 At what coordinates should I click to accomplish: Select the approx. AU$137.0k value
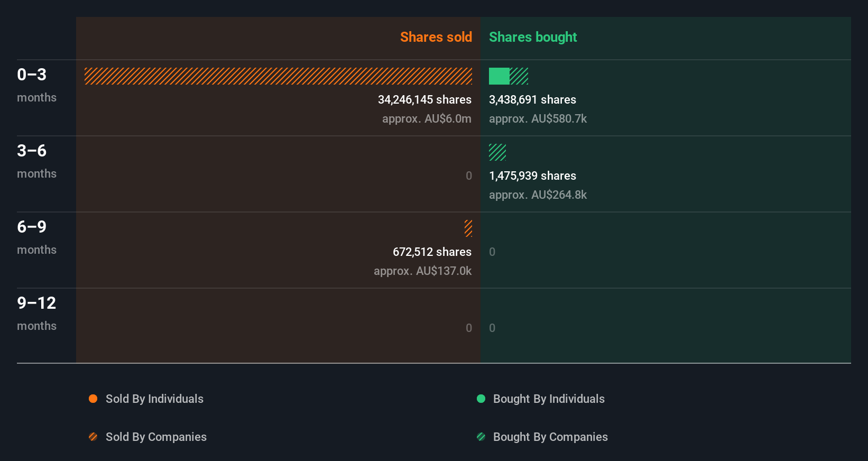422,271
